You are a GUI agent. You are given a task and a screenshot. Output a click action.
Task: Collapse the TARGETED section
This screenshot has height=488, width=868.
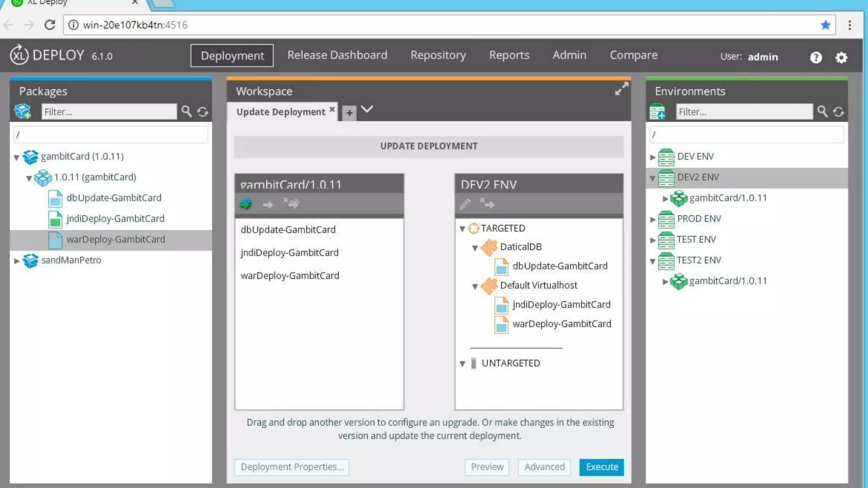pos(462,229)
